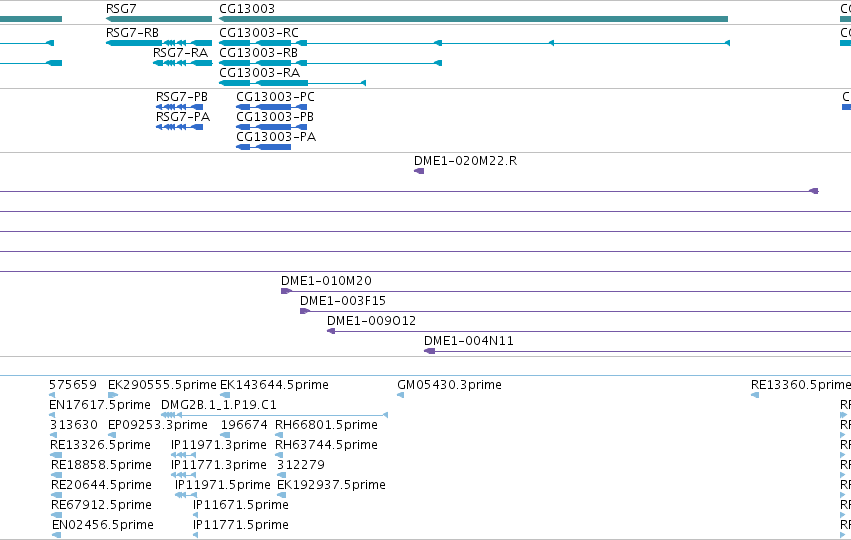Image resolution: width=851 pixels, height=540 pixels.
Task: Select the IP11771.3prime EST
Action: (219, 465)
